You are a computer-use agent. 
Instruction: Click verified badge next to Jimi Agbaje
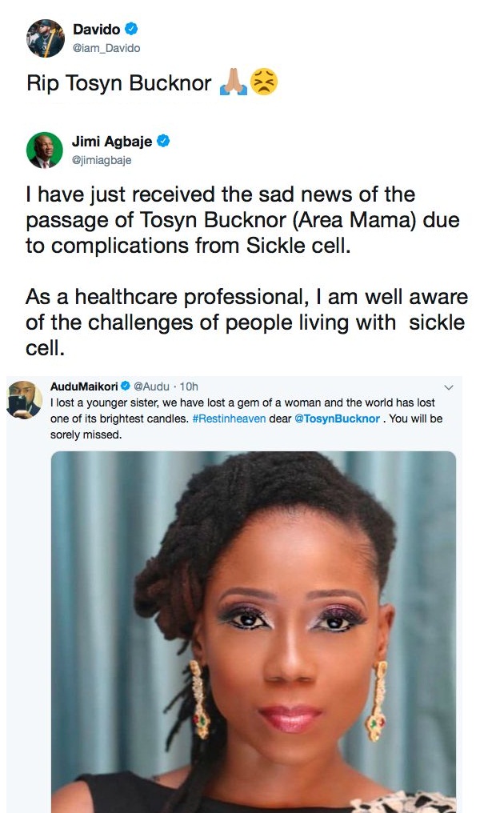(x=163, y=142)
